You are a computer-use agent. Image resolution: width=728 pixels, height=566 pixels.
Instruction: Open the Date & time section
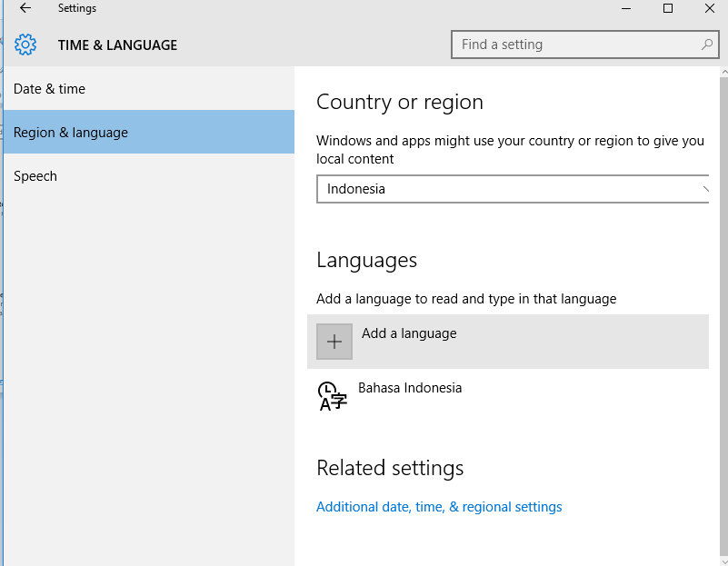(148, 89)
